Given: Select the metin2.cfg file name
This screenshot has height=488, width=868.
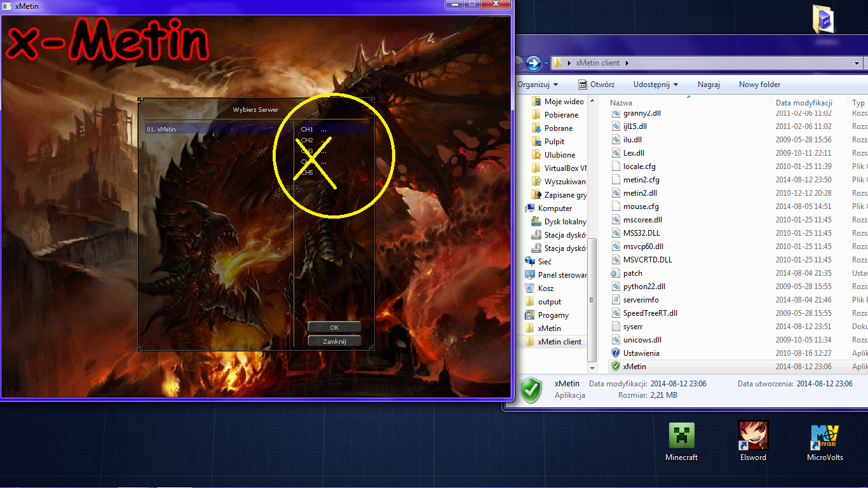Looking at the screenshot, I should click(x=641, y=180).
